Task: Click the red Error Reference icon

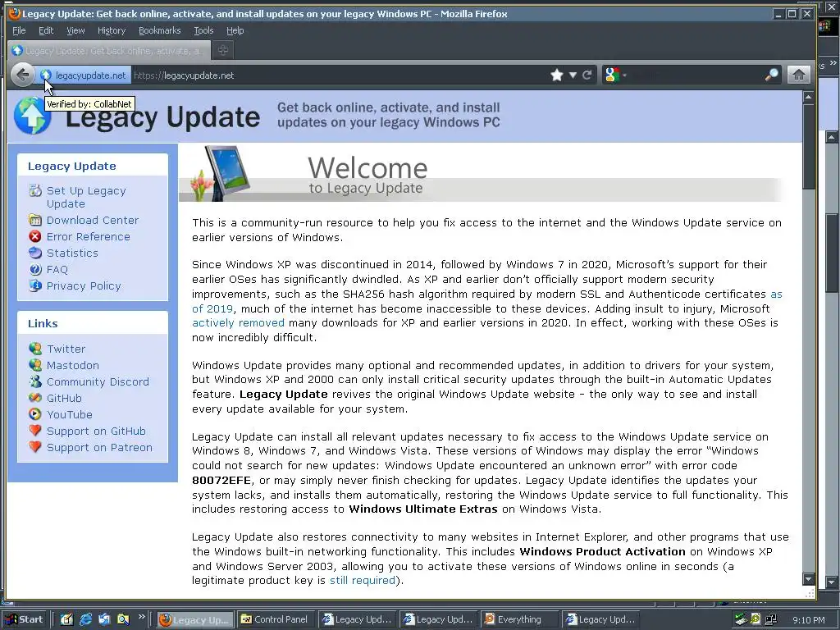Action: coord(35,236)
